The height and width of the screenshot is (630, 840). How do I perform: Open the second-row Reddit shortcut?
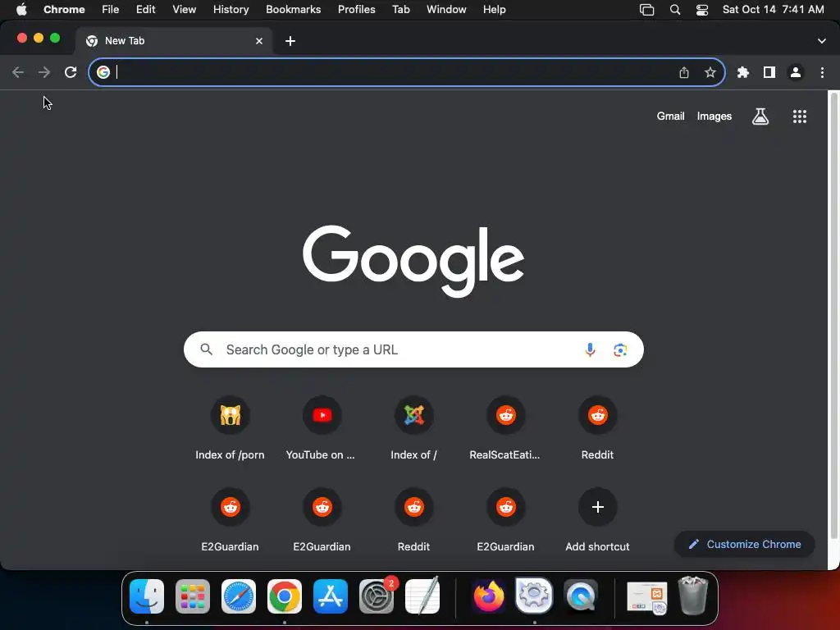[413, 519]
